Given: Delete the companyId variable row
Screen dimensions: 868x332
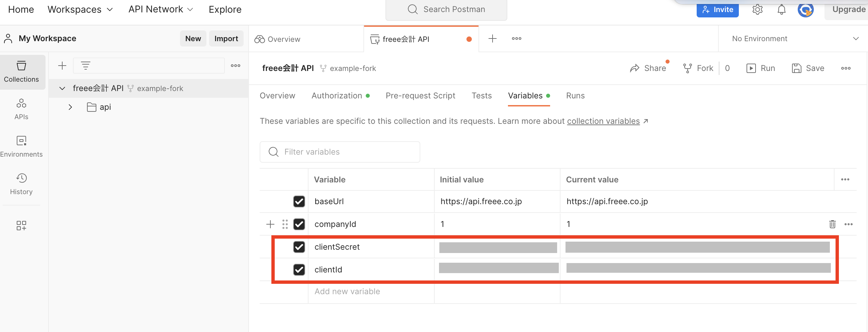Looking at the screenshot, I should click(832, 224).
